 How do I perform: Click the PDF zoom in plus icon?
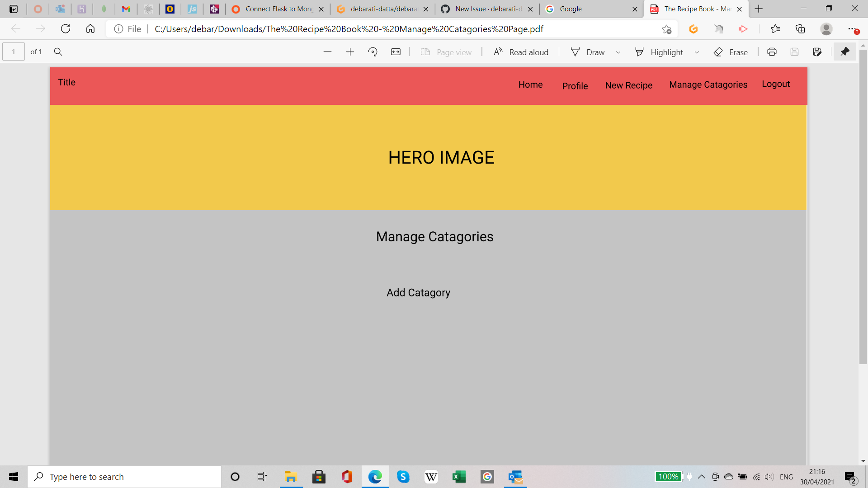point(350,52)
